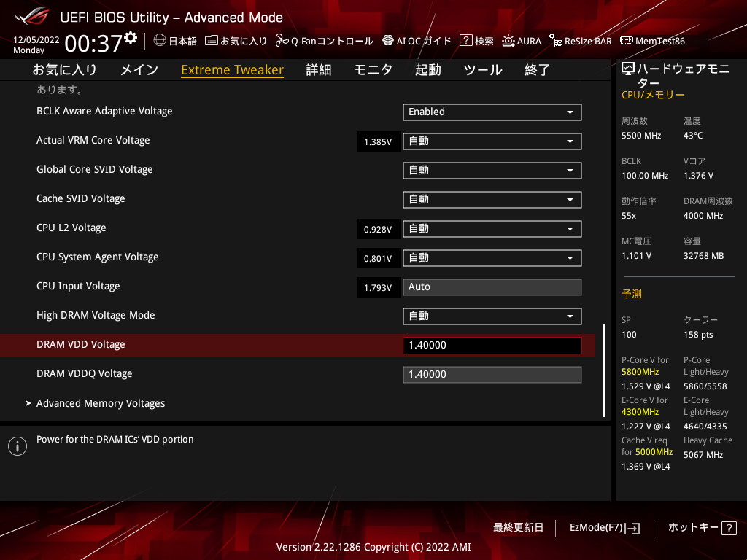The height and width of the screenshot is (560, 747).
Task: Open AURA lighting icon
Action: point(508,41)
